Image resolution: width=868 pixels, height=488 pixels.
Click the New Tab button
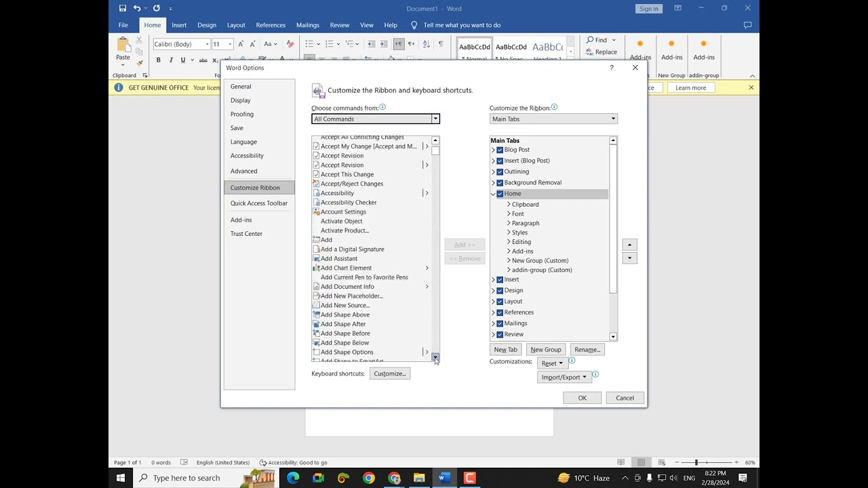pyautogui.click(x=505, y=350)
